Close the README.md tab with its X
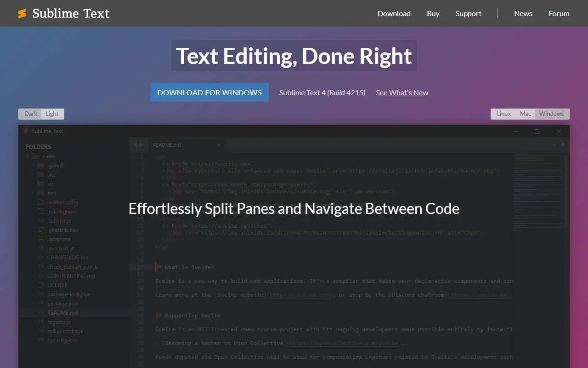588x368 pixels. pyautogui.click(x=219, y=145)
